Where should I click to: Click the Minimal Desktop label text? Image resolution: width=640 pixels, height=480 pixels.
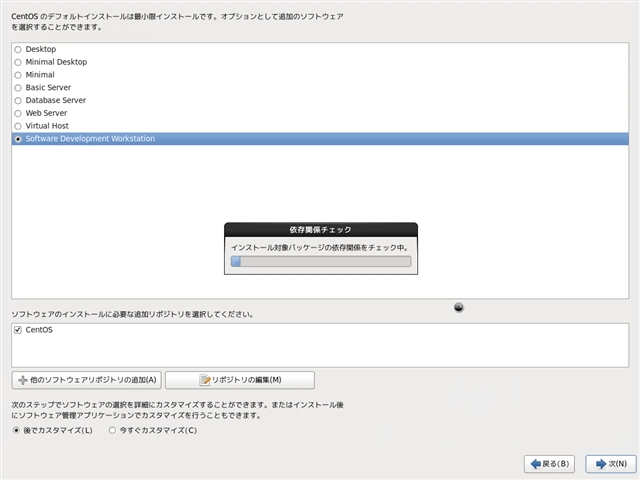coord(56,62)
